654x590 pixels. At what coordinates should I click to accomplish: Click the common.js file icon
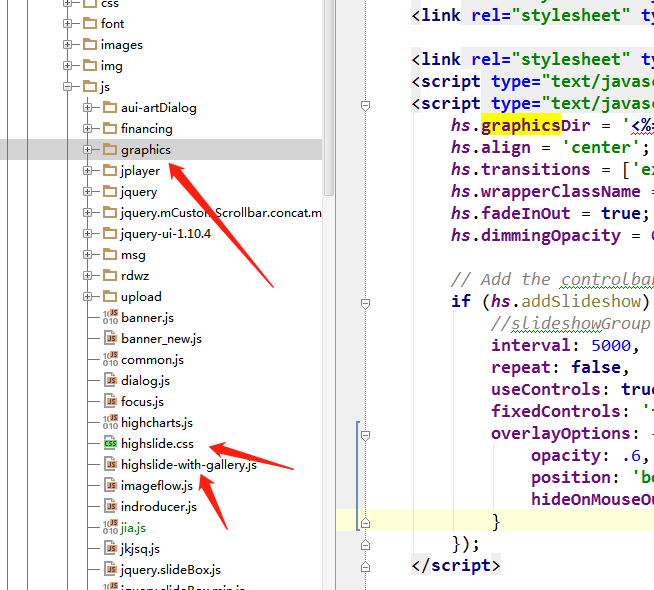point(111,359)
